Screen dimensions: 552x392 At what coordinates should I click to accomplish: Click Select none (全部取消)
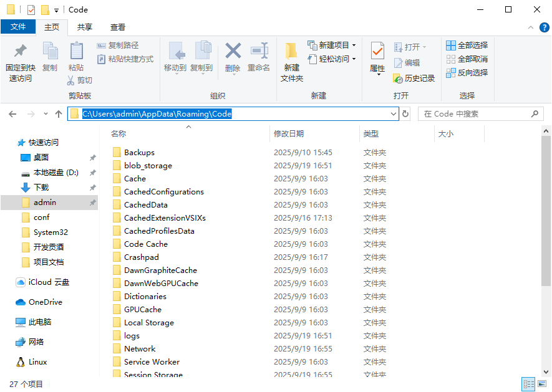tap(467, 59)
